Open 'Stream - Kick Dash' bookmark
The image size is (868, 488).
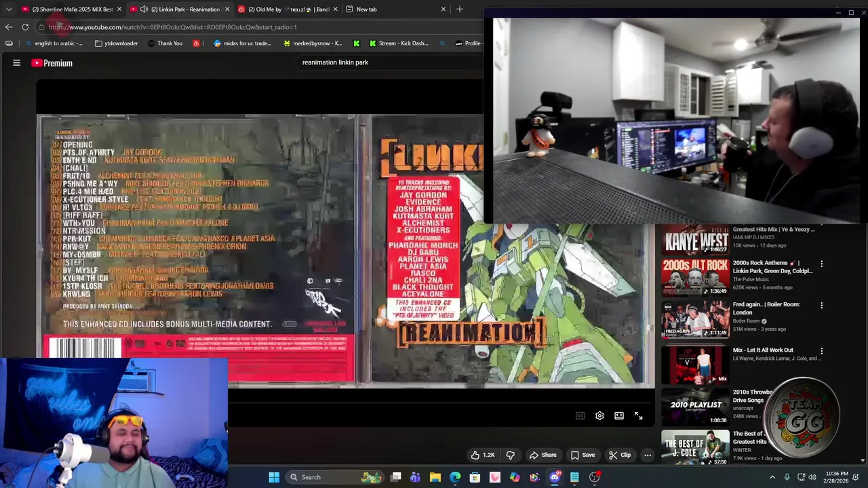click(x=399, y=43)
